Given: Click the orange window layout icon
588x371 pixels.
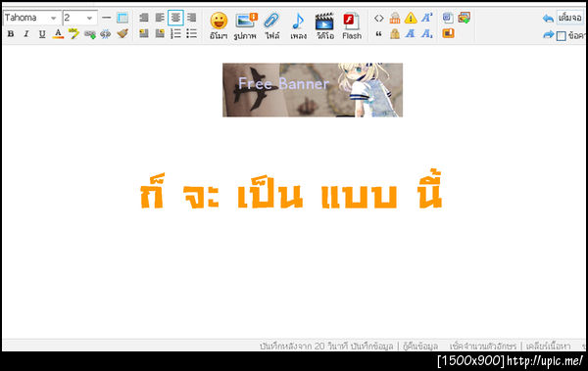Looking at the screenshot, I should (x=448, y=33).
